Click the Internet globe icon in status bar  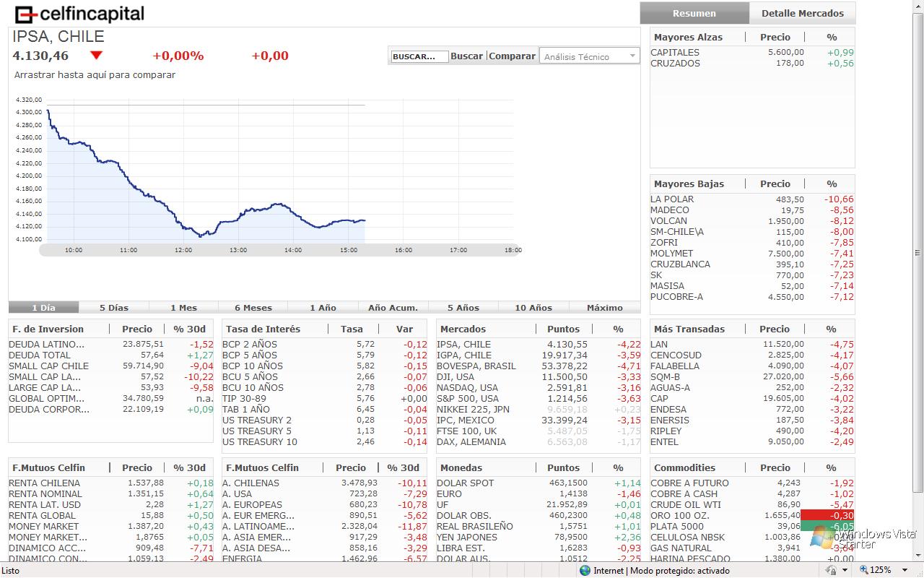pos(585,571)
